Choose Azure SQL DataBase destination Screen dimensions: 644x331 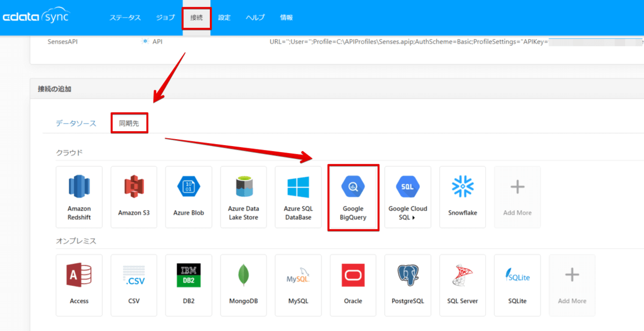tap(298, 197)
